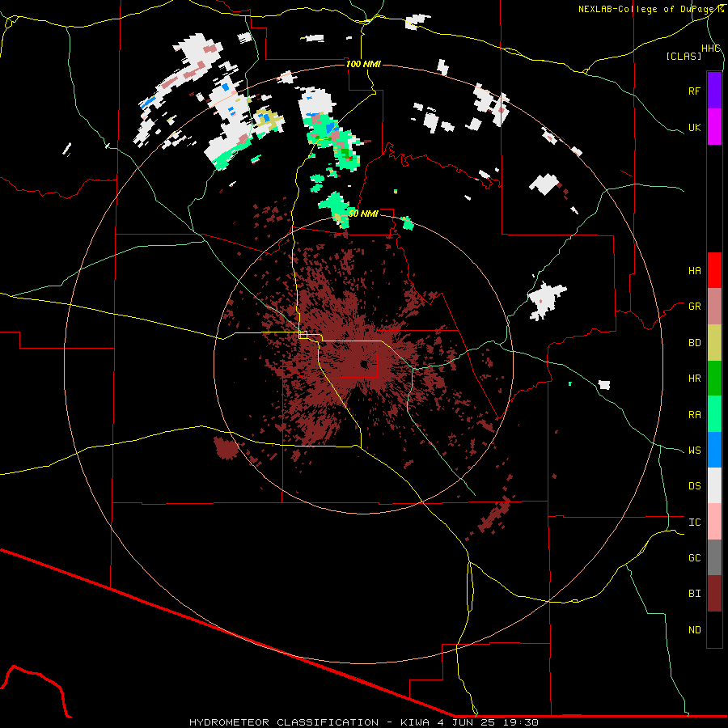Click the Hydrometeor Classification KIWA title caption
The image size is (728, 728).
click(x=364, y=722)
